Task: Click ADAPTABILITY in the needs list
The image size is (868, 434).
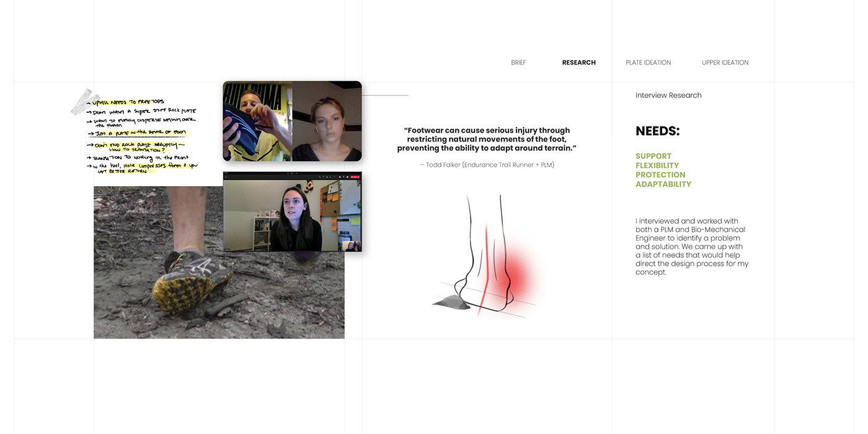Action: (663, 184)
